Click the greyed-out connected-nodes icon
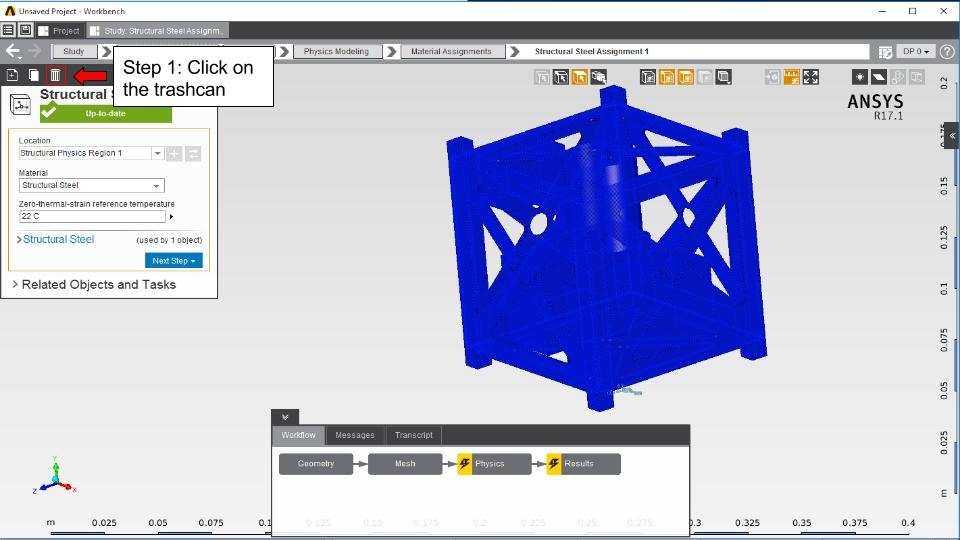960x540 pixels. click(898, 77)
